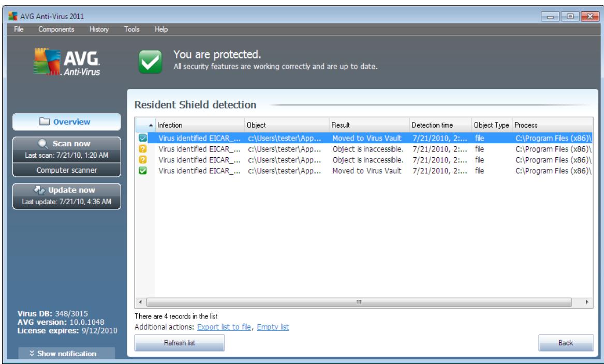Viewport: 604px width, 364px height.
Task: Open the Components menu
Action: point(56,29)
